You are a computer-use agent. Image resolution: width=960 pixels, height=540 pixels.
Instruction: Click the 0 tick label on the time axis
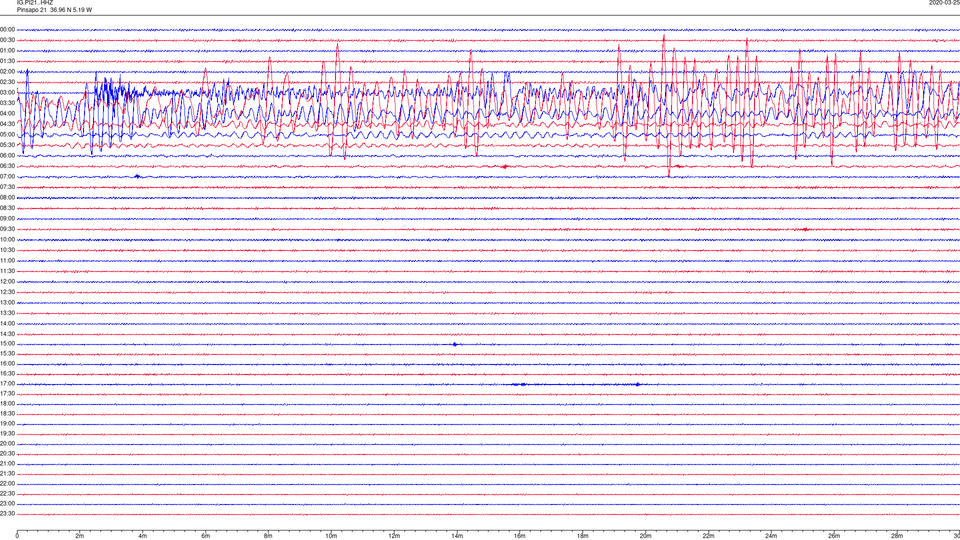click(17, 536)
